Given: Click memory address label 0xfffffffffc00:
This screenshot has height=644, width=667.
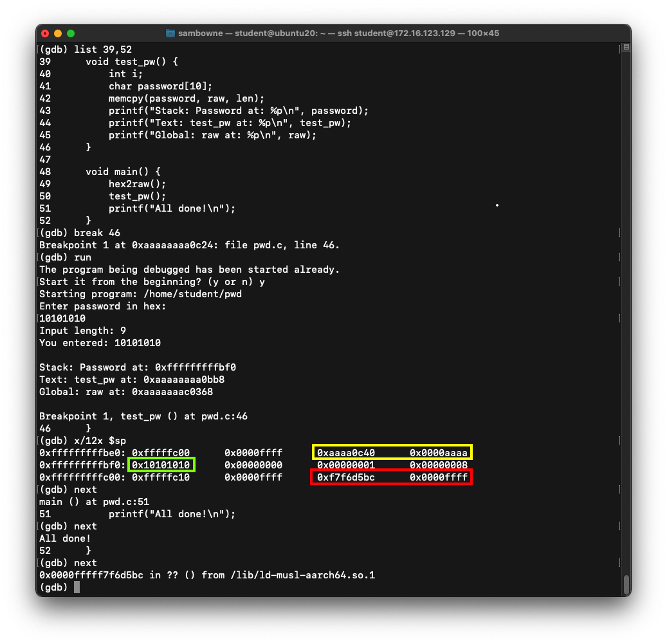Looking at the screenshot, I should pyautogui.click(x=82, y=477).
